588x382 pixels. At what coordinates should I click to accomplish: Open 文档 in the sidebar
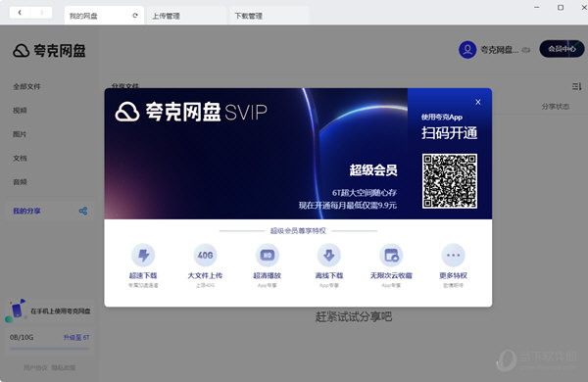pos(20,159)
